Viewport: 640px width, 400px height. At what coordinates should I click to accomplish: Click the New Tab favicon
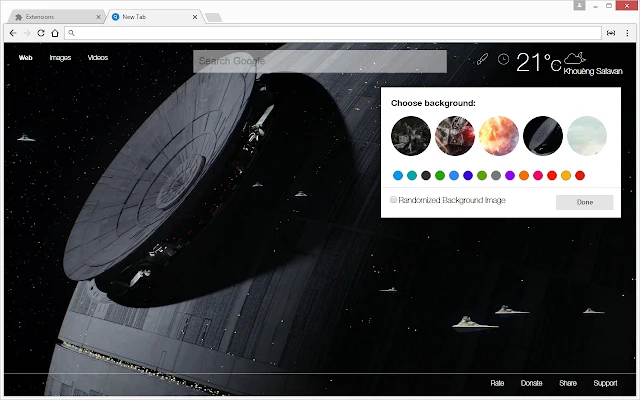coord(116,17)
